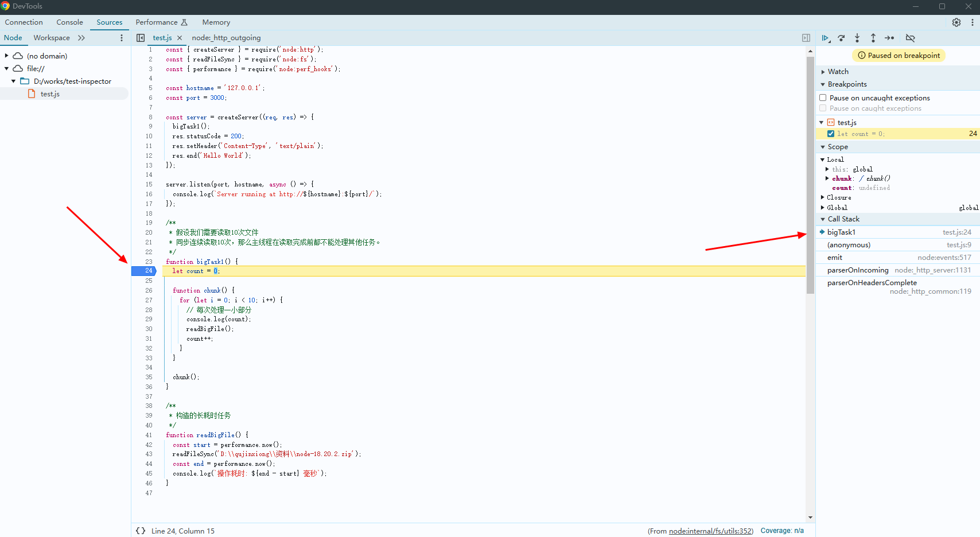
Task: Collapse the Breakpoints section
Action: coord(823,84)
